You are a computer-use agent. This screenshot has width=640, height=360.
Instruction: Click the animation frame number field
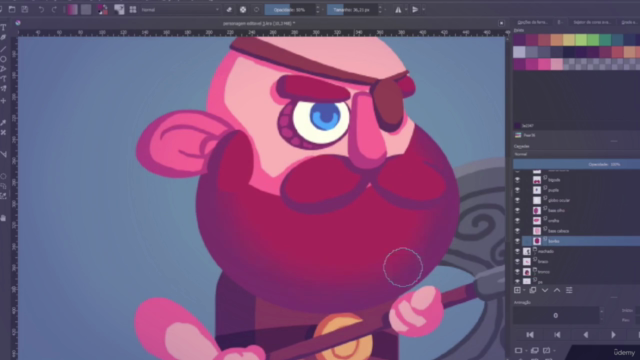coord(556,316)
